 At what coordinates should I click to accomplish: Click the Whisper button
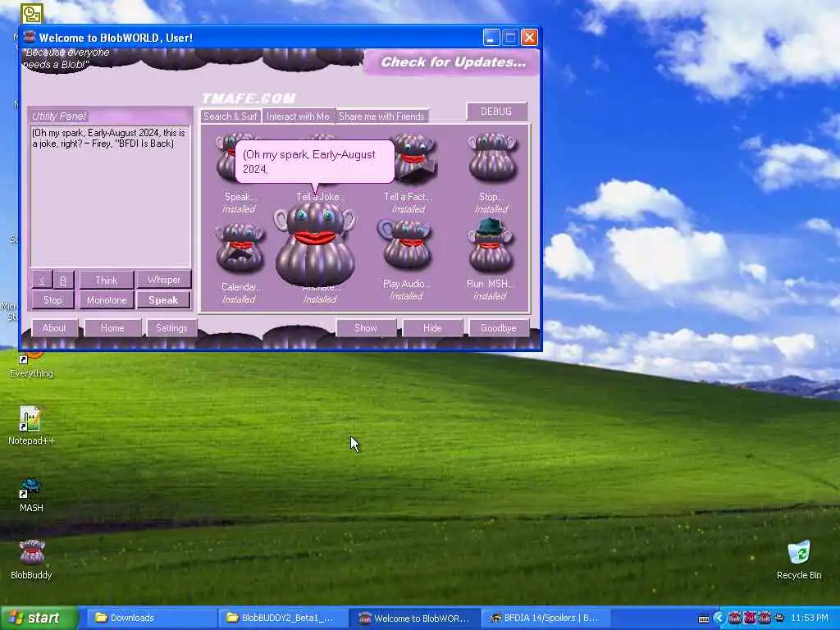pyautogui.click(x=164, y=280)
